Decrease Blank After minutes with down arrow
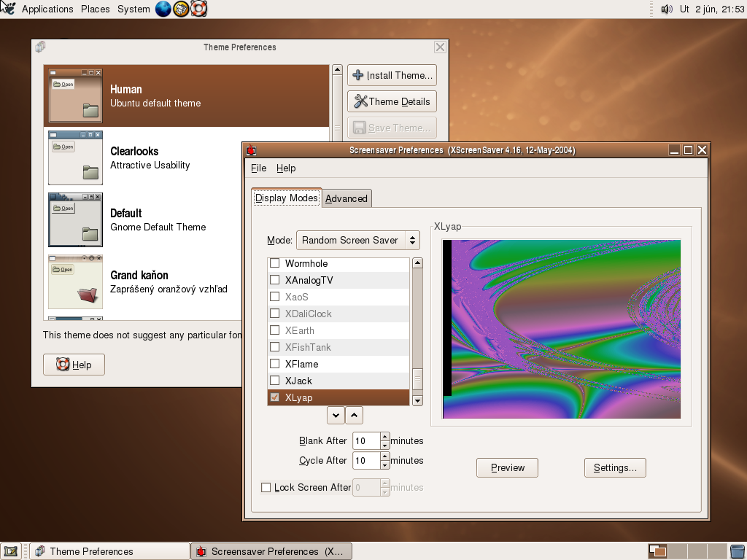The width and height of the screenshot is (747, 560). 385,446
